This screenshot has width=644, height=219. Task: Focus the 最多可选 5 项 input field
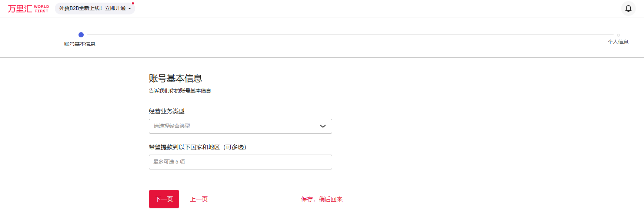click(240, 162)
